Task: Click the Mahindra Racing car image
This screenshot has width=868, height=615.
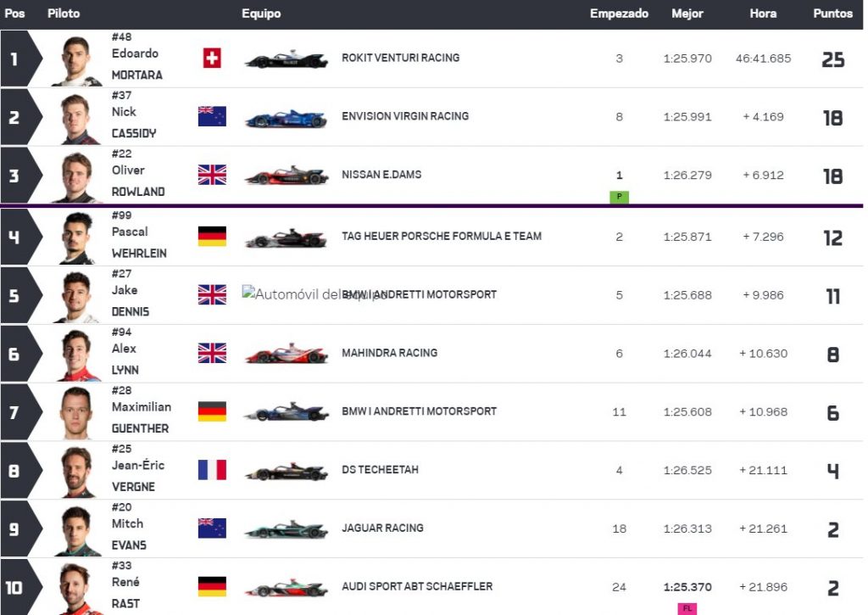Action: pyautogui.click(x=287, y=354)
